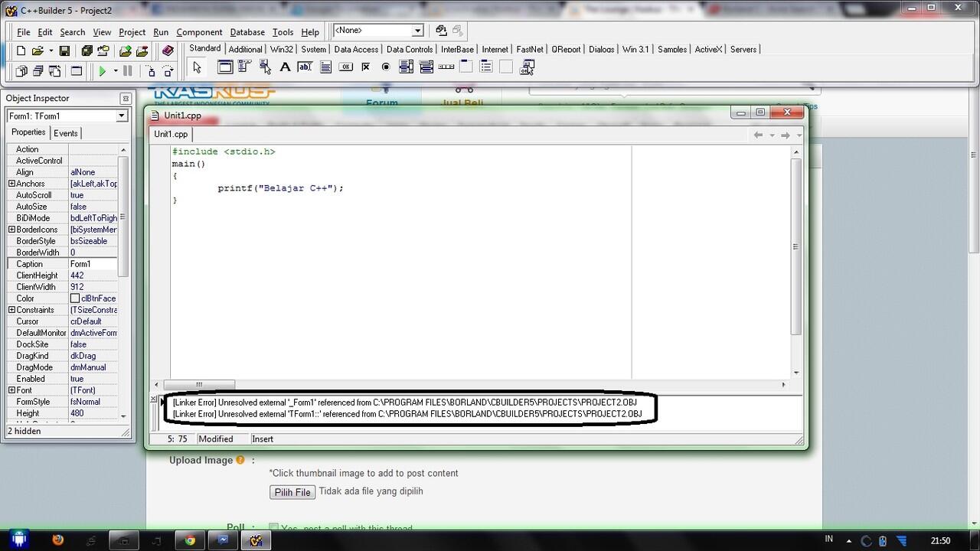
Task: Select the Edit box palette component
Action: coord(305,67)
